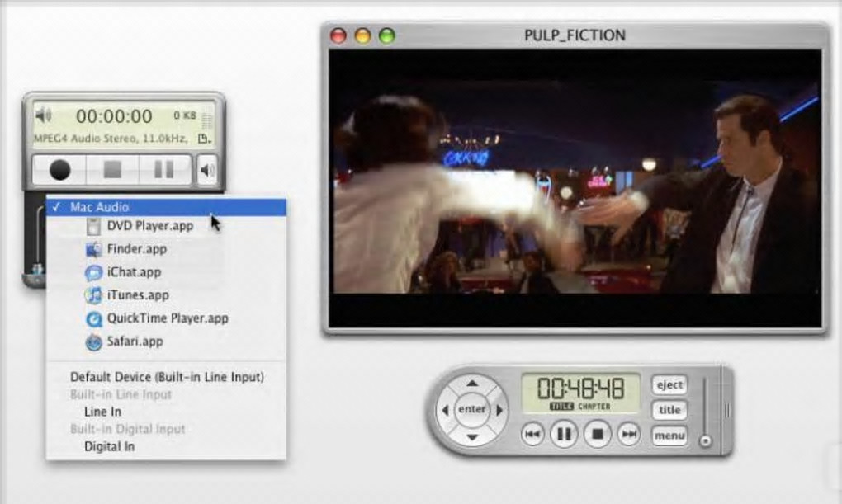Click the DVD remote drawer handle

[726, 411]
